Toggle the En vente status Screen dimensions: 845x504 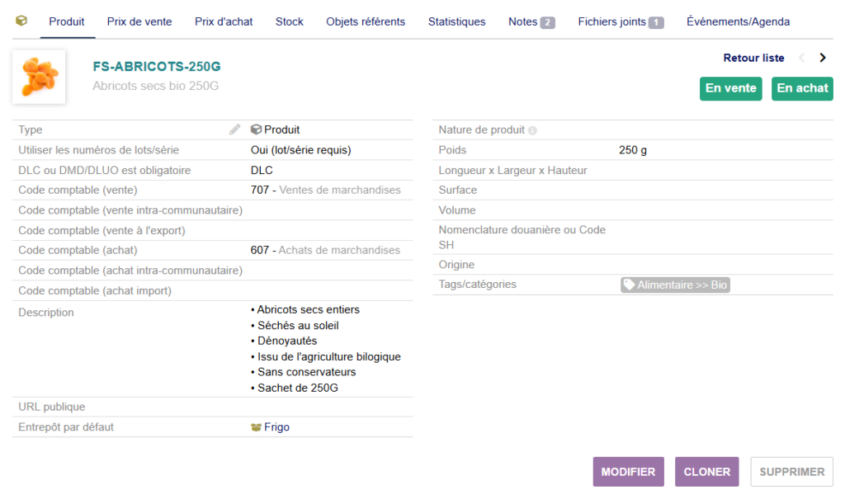click(x=730, y=88)
